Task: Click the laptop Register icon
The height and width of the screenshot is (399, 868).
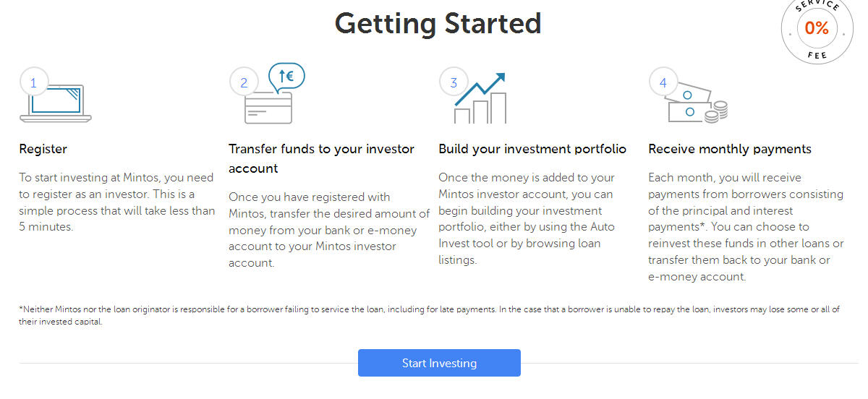Action: coord(56,103)
